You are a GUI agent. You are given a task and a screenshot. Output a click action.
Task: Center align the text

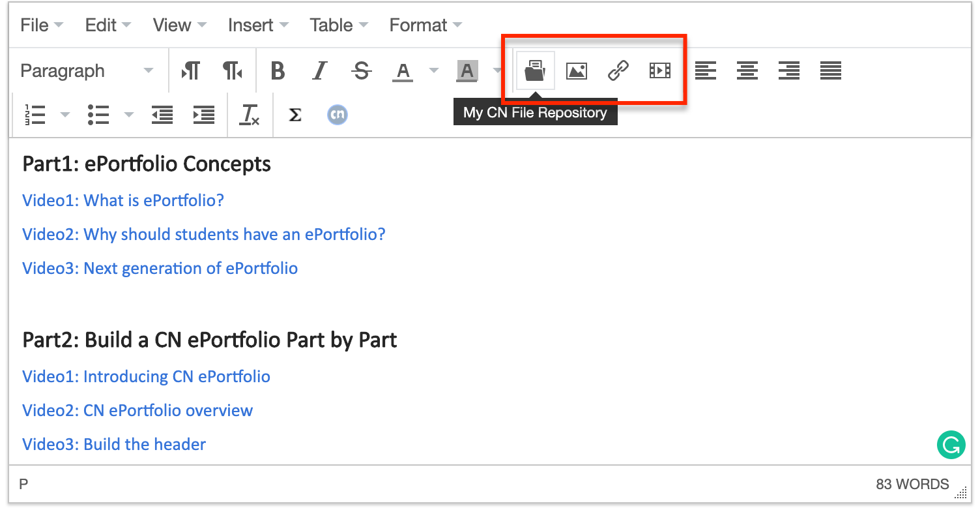(747, 70)
